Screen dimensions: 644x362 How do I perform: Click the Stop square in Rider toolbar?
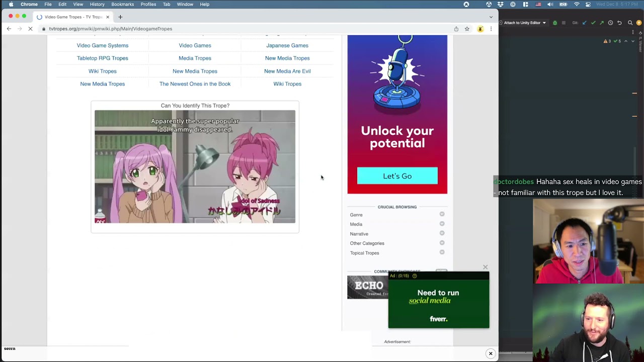(563, 23)
